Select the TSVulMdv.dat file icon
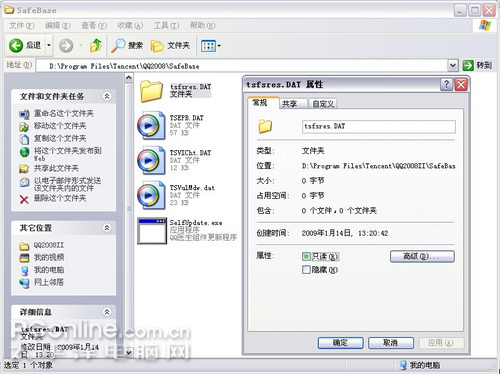The width and height of the screenshot is (500, 374). (x=151, y=195)
